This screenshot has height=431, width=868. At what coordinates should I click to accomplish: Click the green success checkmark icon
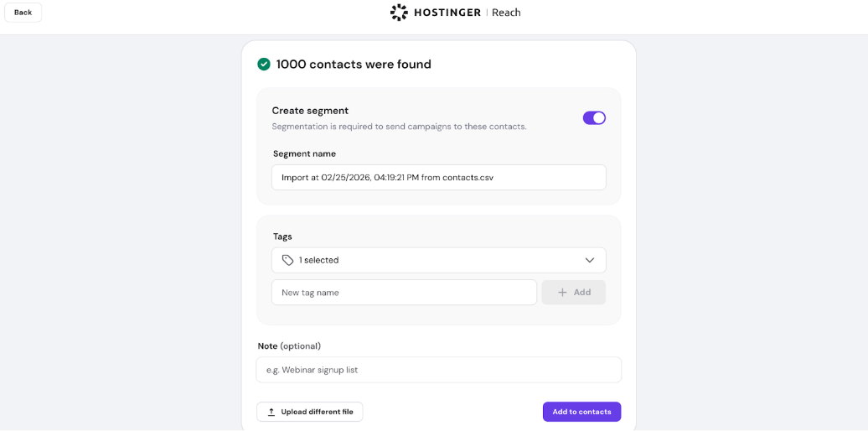click(264, 64)
